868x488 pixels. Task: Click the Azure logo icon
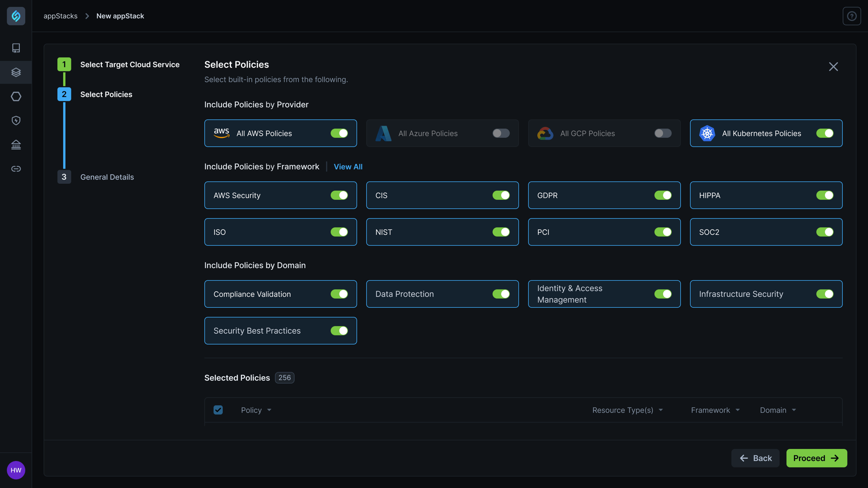tap(383, 133)
